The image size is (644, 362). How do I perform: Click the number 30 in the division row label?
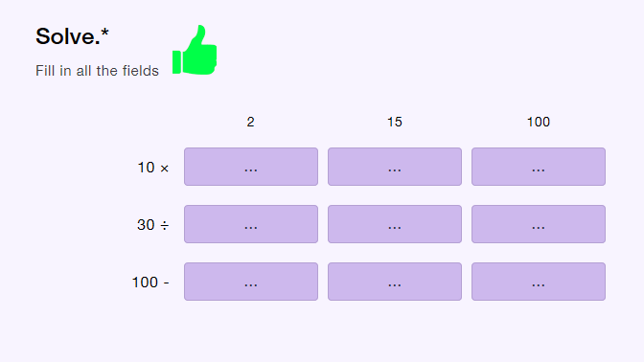tap(146, 225)
